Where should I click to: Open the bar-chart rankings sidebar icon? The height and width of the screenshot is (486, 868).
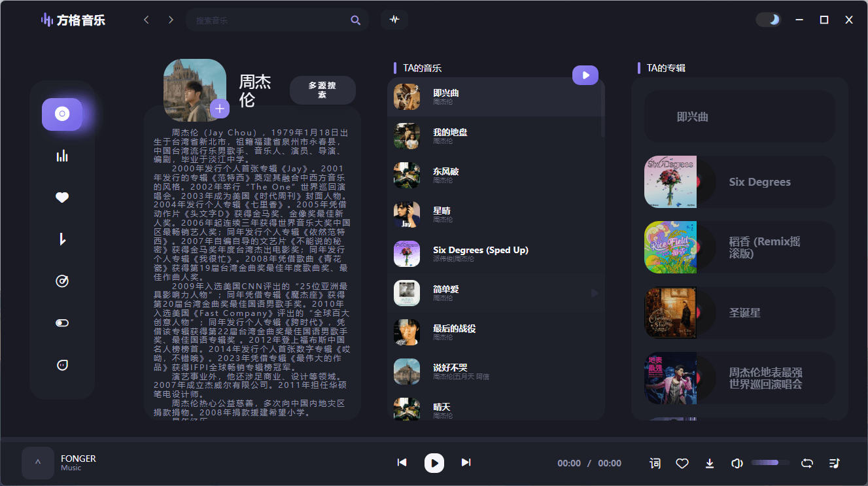pos(62,156)
